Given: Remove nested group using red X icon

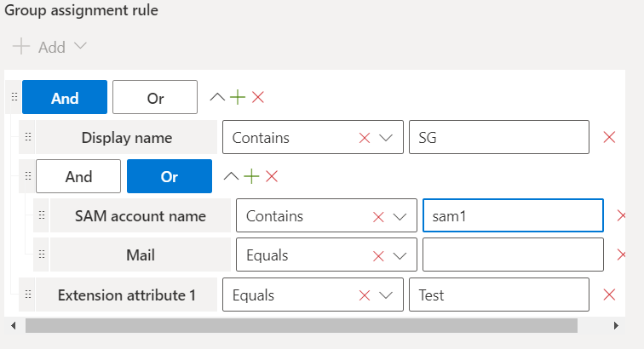Looking at the screenshot, I should tap(272, 176).
